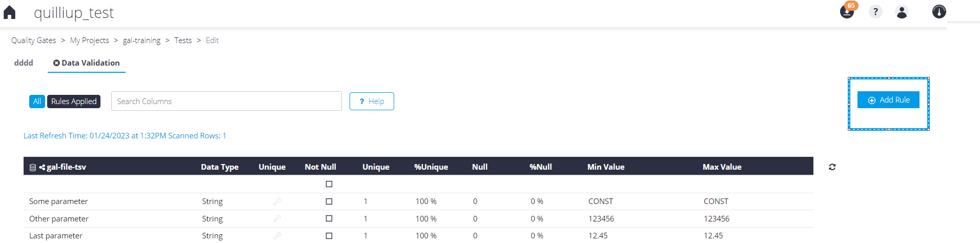The image size is (980, 243).
Task: Switch to the dddd tab
Action: [x=24, y=63]
